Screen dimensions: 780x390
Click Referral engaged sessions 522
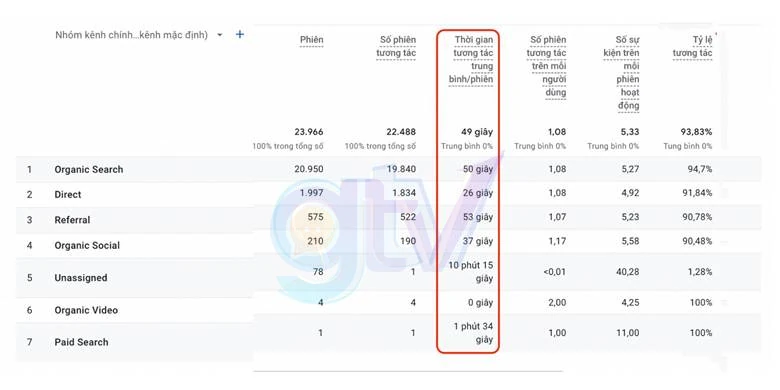coord(408,217)
